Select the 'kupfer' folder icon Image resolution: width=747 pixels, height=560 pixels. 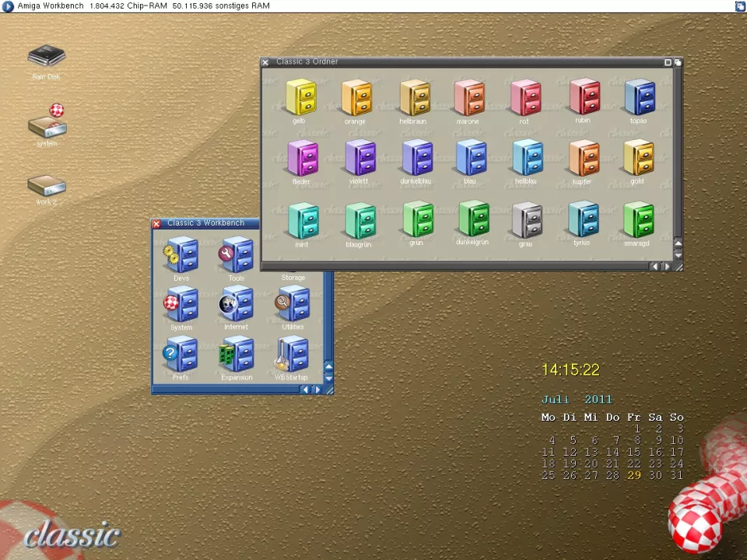[583, 159]
